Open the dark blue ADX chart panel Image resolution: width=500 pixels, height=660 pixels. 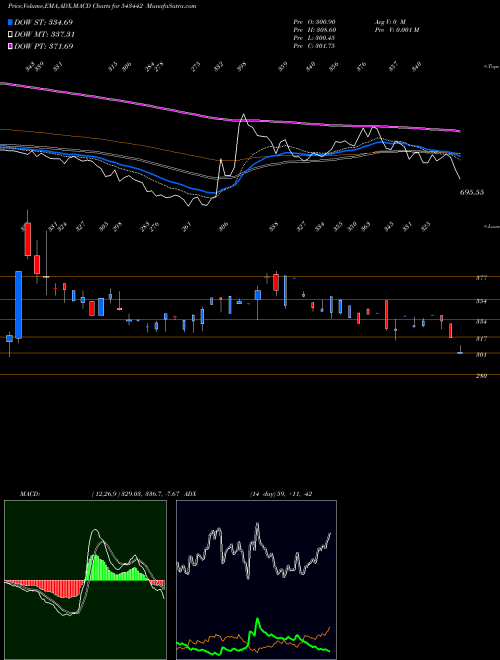coord(256,580)
